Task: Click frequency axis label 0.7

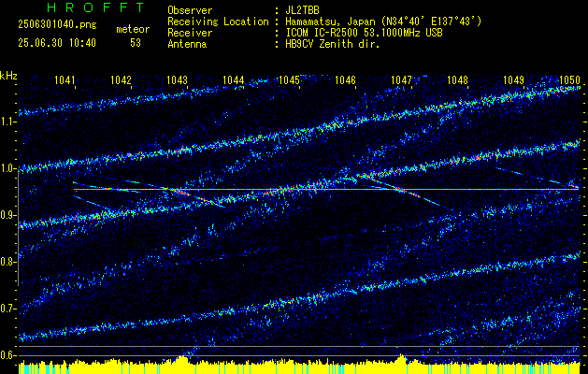Action: 7,309
